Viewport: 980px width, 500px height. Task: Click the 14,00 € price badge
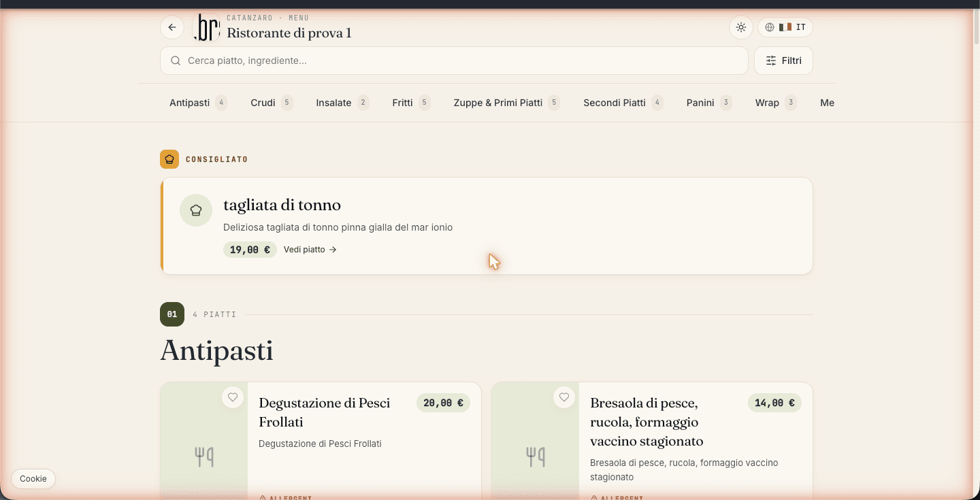tap(774, 403)
